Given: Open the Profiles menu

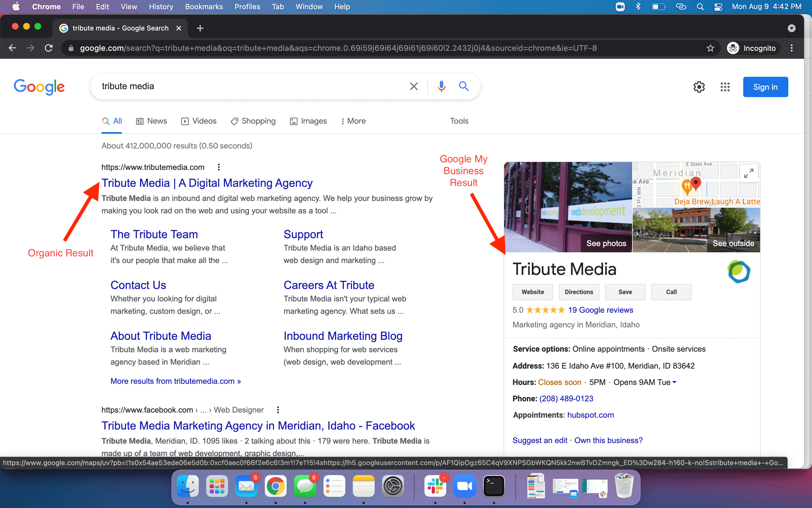Looking at the screenshot, I should [x=247, y=7].
